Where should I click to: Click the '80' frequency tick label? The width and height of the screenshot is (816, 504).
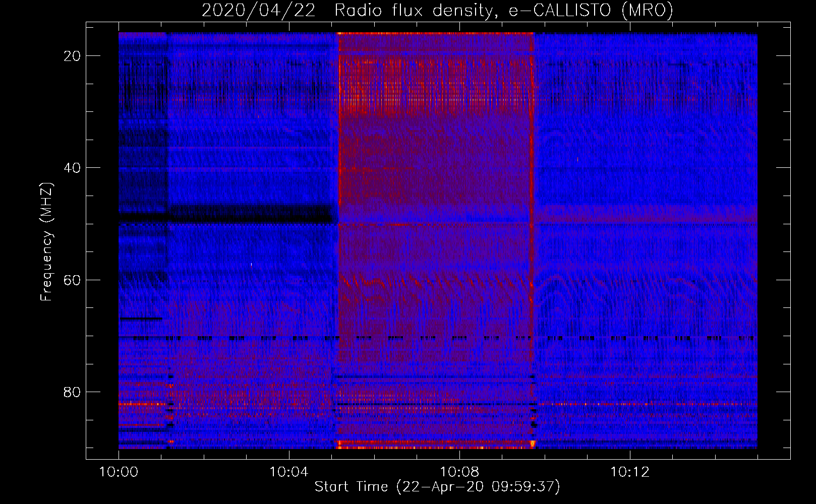[x=72, y=392]
